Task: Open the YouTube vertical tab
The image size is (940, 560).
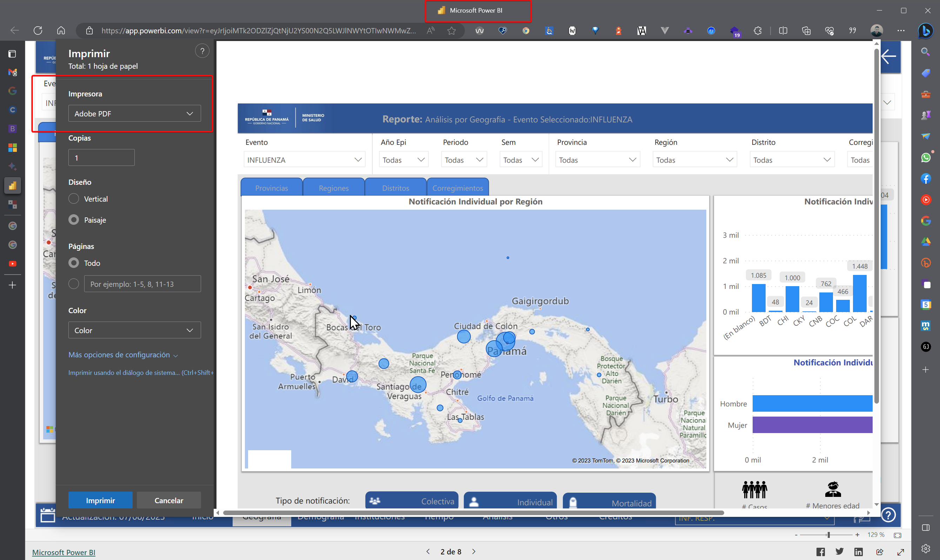Action: point(13,264)
